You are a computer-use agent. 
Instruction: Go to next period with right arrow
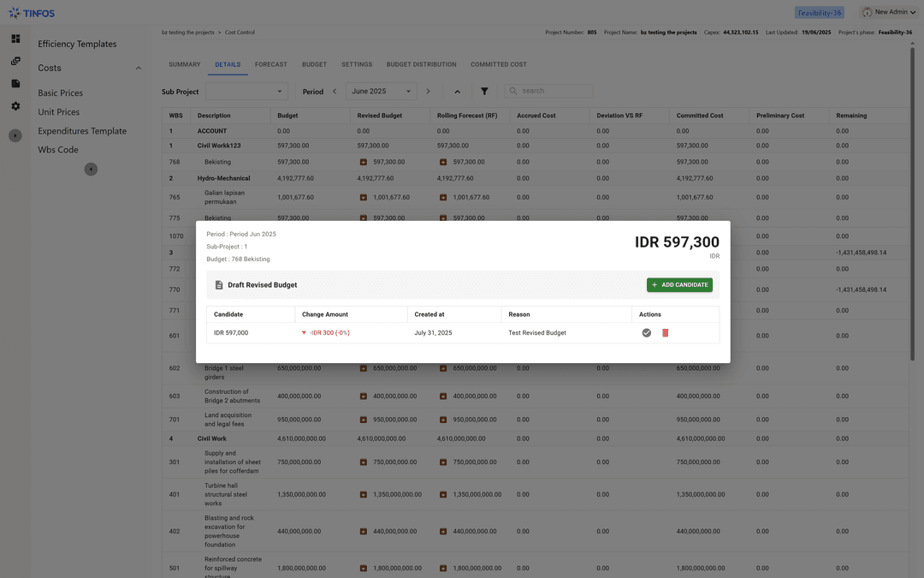(428, 92)
